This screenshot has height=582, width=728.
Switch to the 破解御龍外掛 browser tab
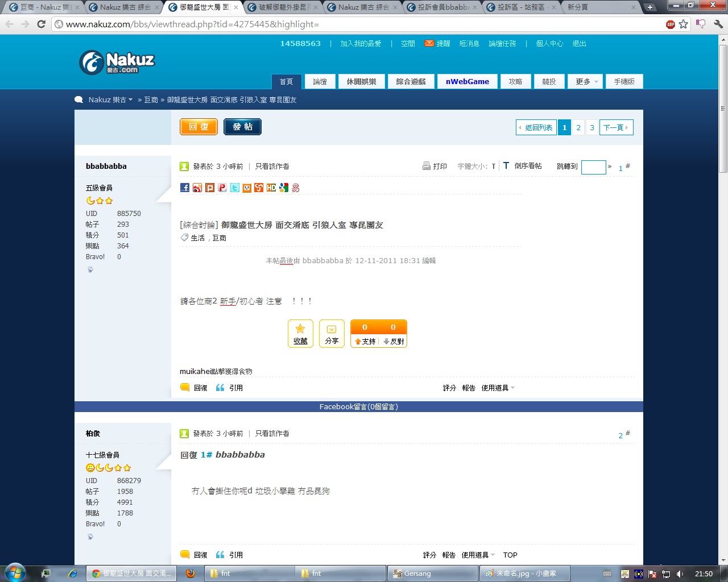(x=283, y=7)
